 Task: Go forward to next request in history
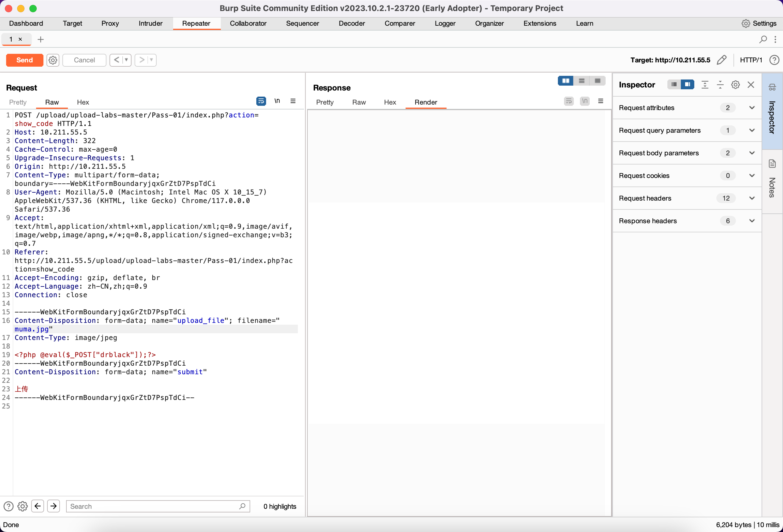[142, 60]
